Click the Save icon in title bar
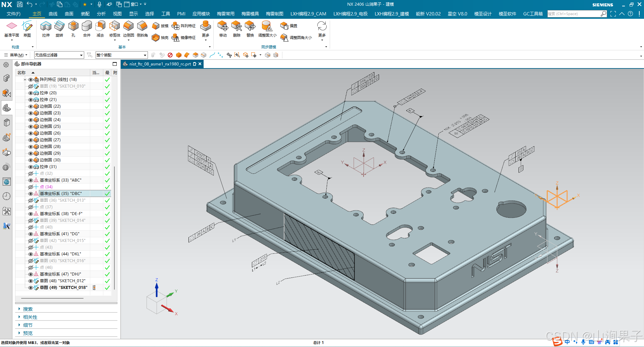 click(x=20, y=4)
